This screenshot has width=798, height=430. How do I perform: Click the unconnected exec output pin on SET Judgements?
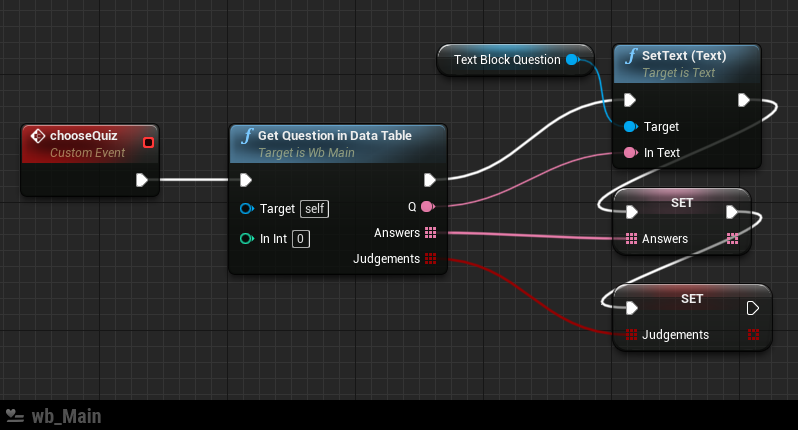pyautogui.click(x=753, y=308)
